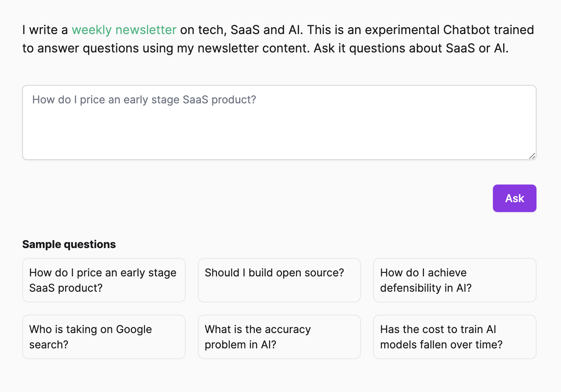Viewport: 561px width, 392px height.
Task: Choose 'Should I build open source?' sample question
Action: tap(279, 280)
